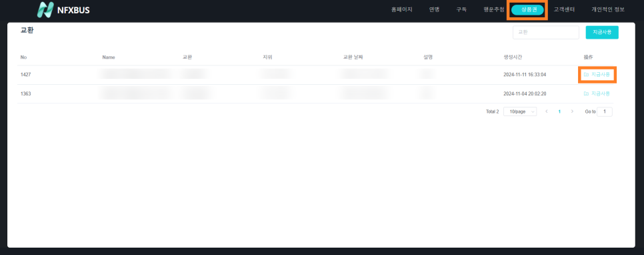Click the 생성시간 column header
Screen dimensions: 644x255
pos(513,57)
